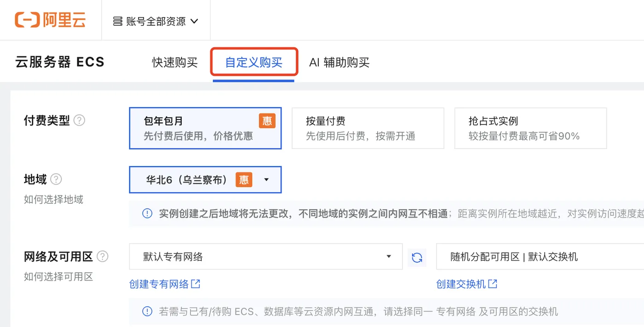
Task: Click the external-link icon after 创建交换机
Action: [x=493, y=284]
